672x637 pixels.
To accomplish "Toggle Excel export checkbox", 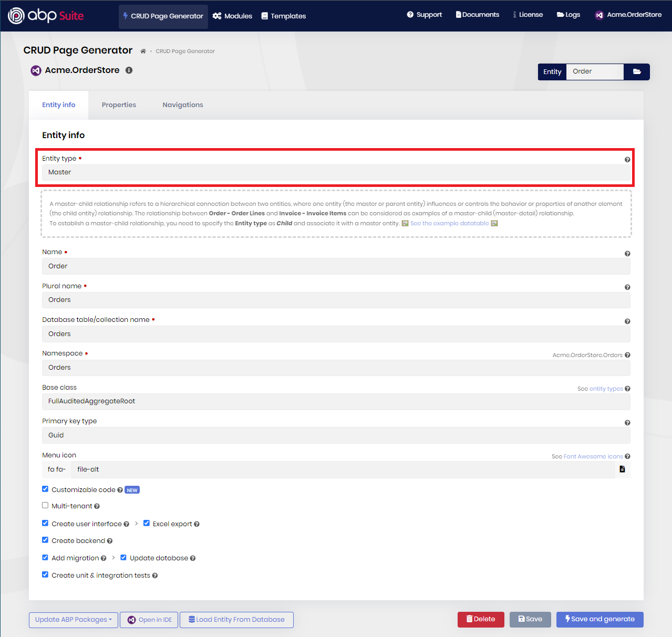I will (147, 523).
